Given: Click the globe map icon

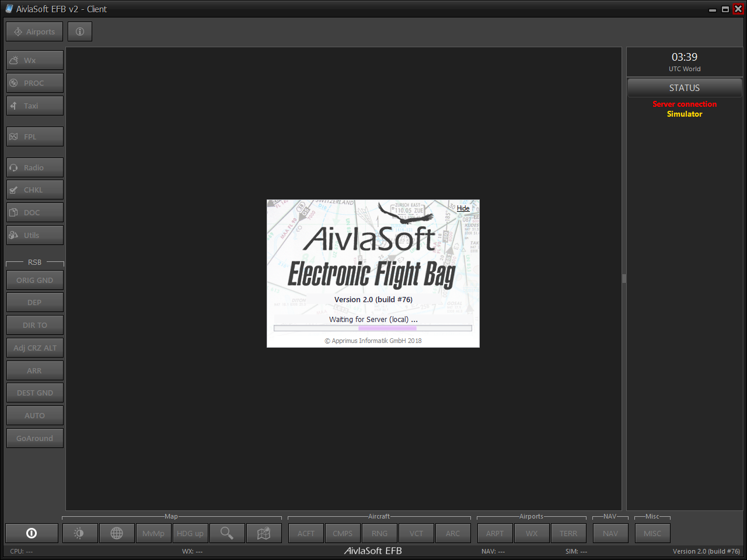Looking at the screenshot, I should coord(117,533).
